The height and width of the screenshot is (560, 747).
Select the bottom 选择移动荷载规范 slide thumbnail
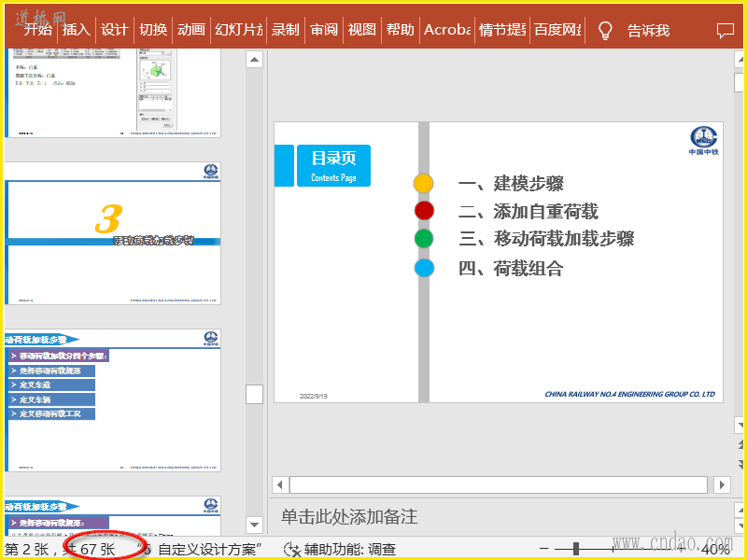tap(113, 516)
